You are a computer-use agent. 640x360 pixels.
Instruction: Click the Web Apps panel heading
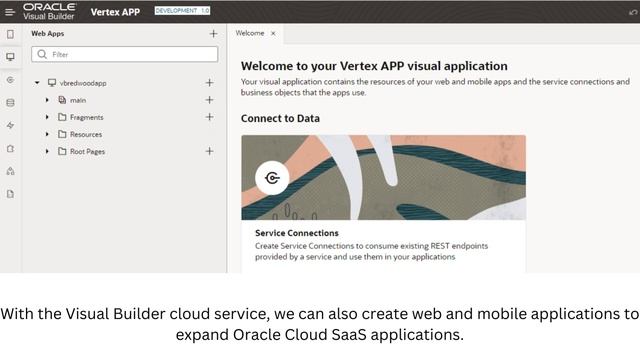pyautogui.click(x=47, y=34)
